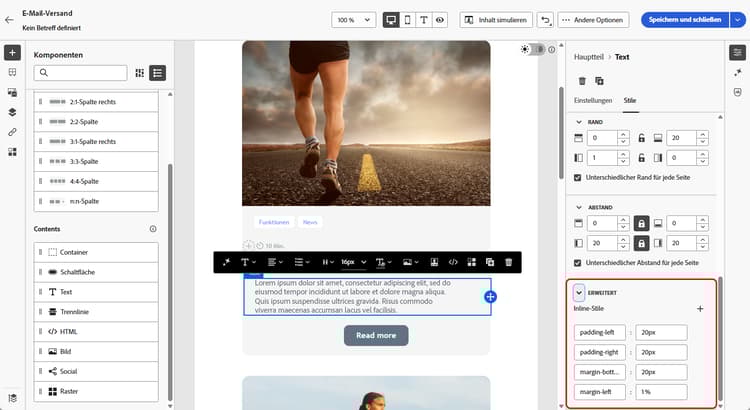Select mobile preview mode
Image resolution: width=750 pixels, height=410 pixels.
[408, 20]
